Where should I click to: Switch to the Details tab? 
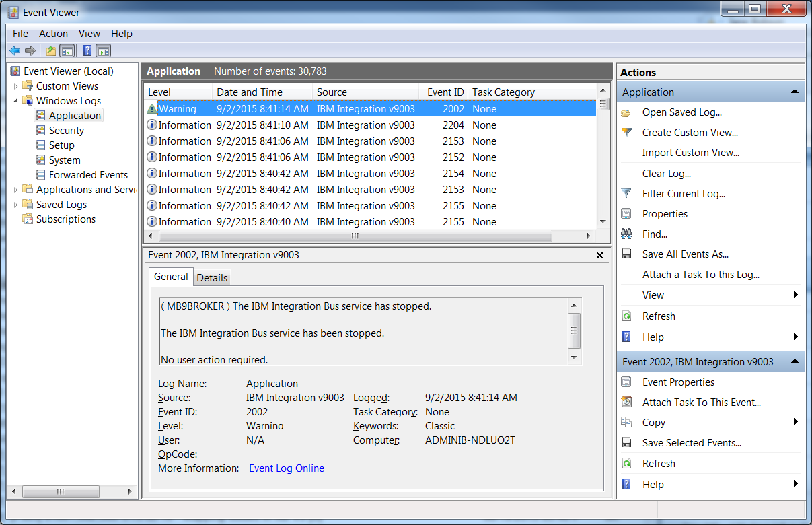coord(211,277)
